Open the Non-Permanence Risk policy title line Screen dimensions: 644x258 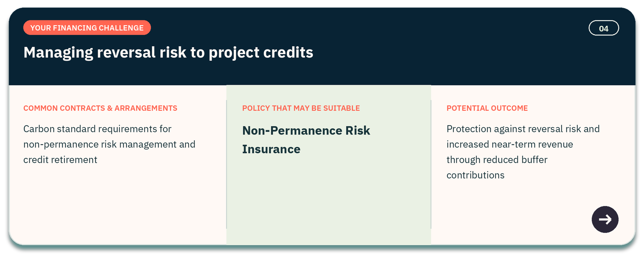point(306,130)
